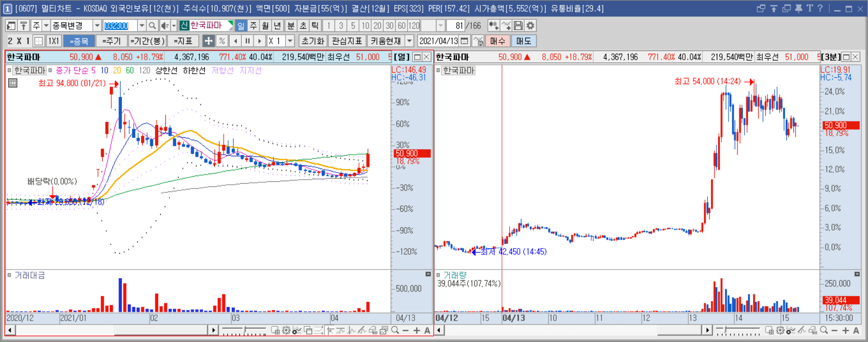Step playback forward arrow
This screenshot has width=868, height=342.
[x=260, y=41]
